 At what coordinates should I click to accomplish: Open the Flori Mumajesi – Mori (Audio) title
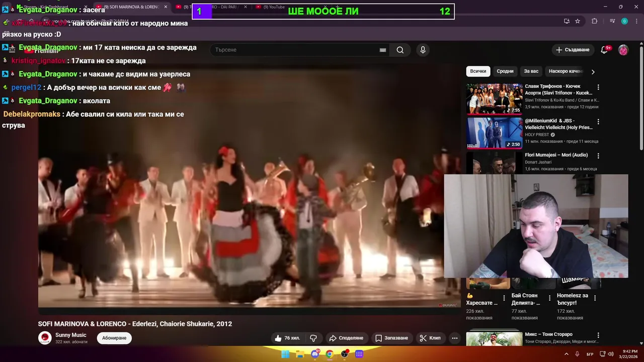coord(556,155)
